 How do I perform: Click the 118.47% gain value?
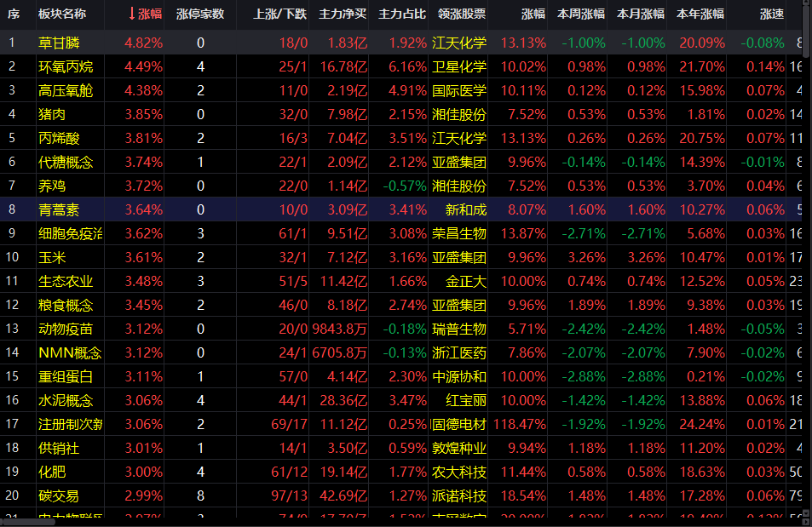(x=520, y=424)
